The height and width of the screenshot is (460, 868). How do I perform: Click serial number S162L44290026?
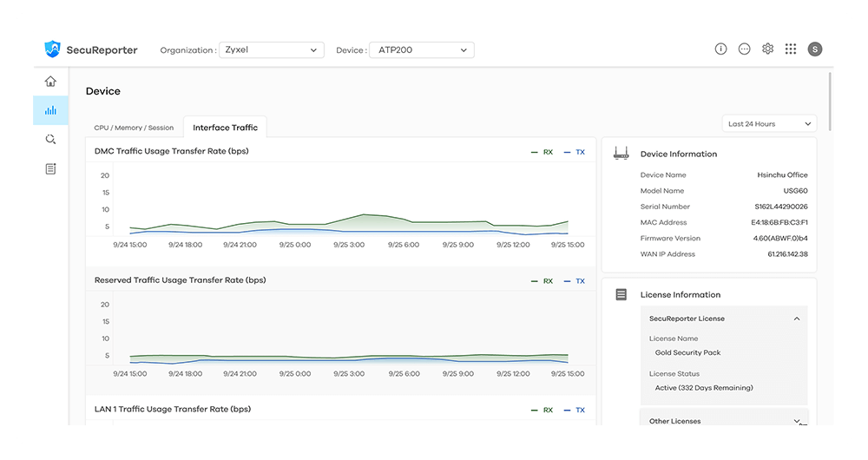(x=781, y=207)
